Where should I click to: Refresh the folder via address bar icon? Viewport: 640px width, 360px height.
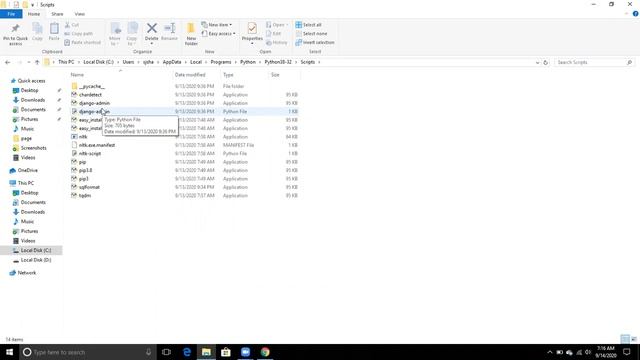[545, 62]
